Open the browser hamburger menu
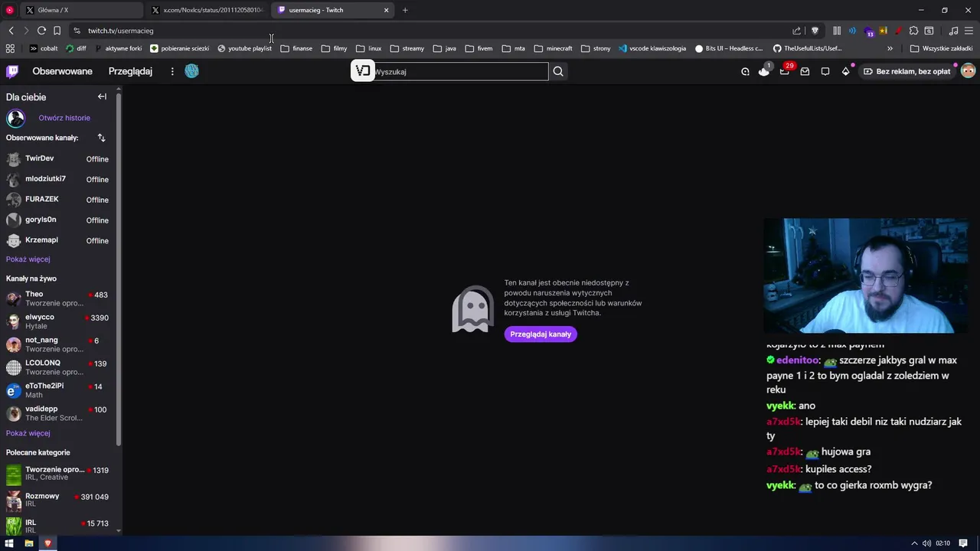Screen dimensions: 980x551 pos(969,31)
